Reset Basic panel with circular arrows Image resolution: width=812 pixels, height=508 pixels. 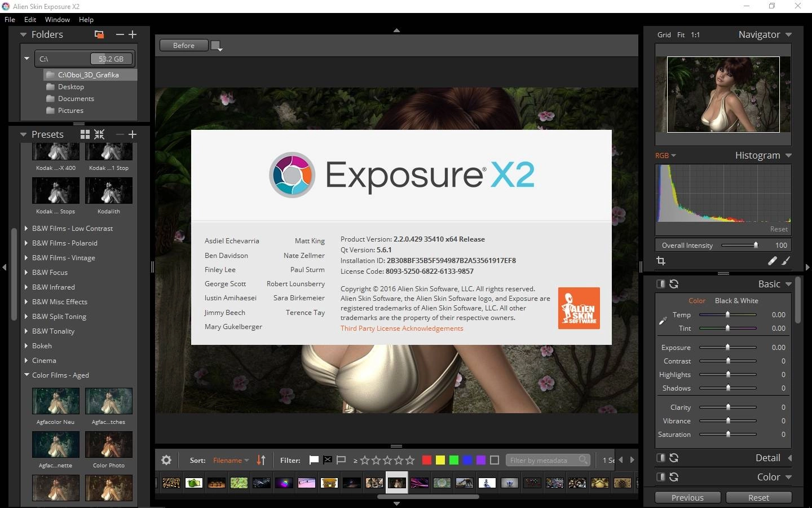coord(674,284)
